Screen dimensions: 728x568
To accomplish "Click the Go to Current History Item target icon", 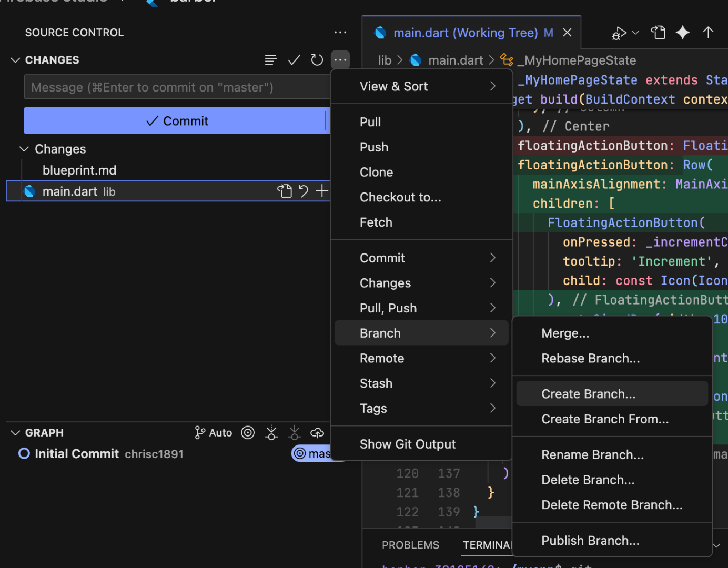I will (x=248, y=432).
